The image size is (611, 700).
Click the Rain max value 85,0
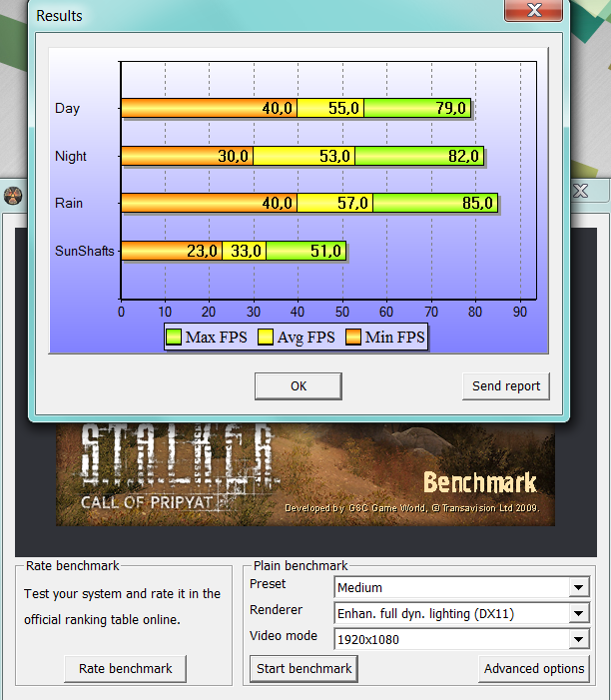coord(477,203)
